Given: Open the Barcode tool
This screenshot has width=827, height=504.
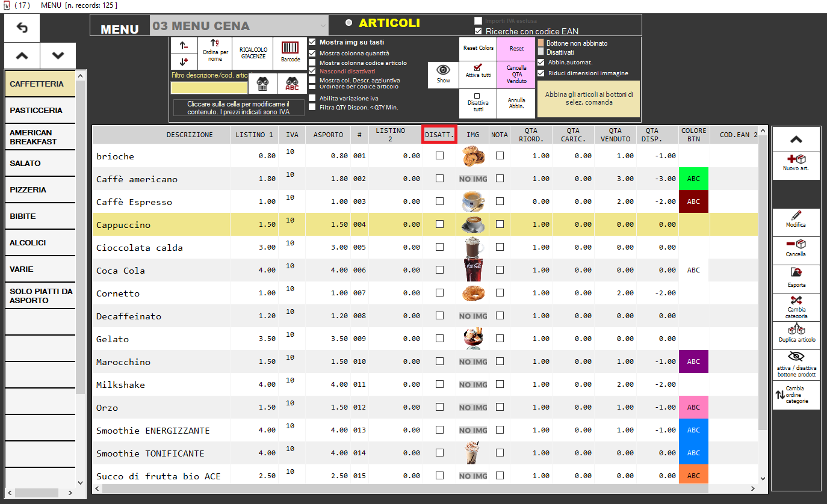Looking at the screenshot, I should (x=290, y=49).
